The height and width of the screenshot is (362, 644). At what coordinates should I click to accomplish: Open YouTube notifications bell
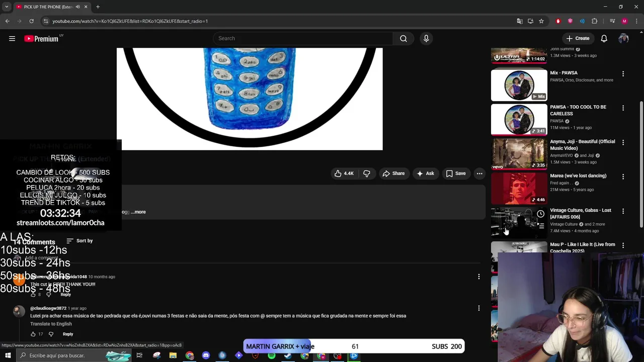pos(604,39)
